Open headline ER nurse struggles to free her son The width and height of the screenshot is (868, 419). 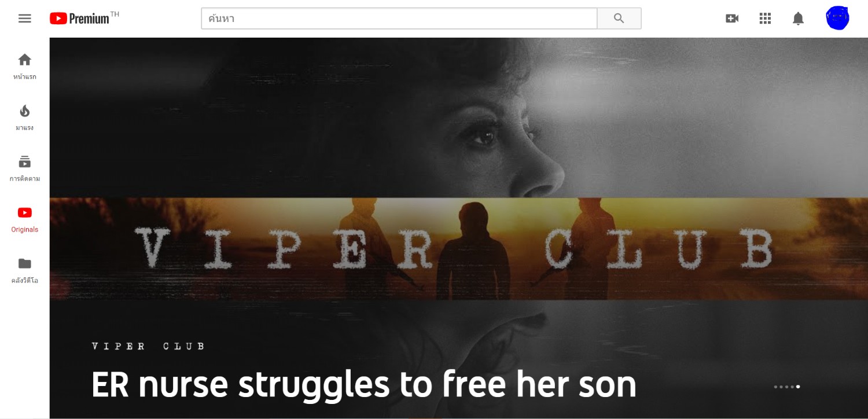tap(364, 385)
